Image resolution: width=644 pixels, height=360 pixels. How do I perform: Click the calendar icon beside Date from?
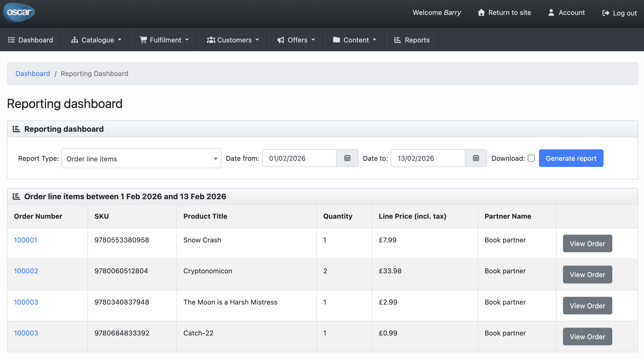click(x=347, y=158)
